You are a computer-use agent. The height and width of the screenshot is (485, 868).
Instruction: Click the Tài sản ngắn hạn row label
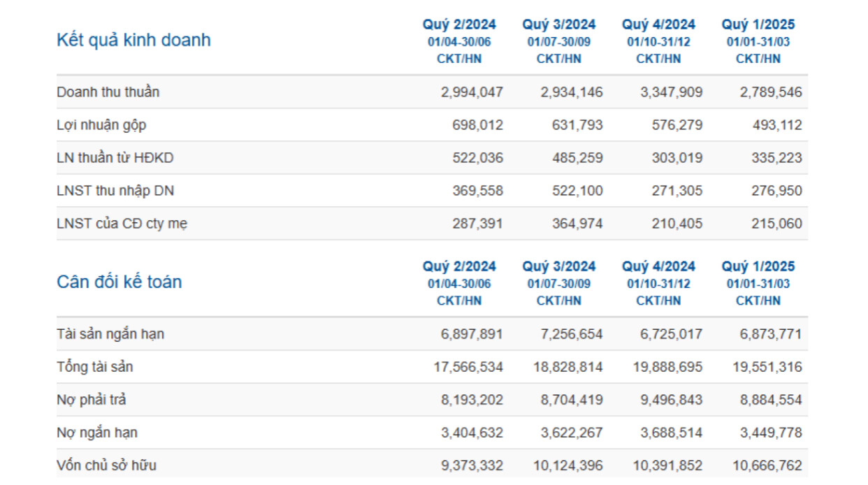[x=110, y=334]
